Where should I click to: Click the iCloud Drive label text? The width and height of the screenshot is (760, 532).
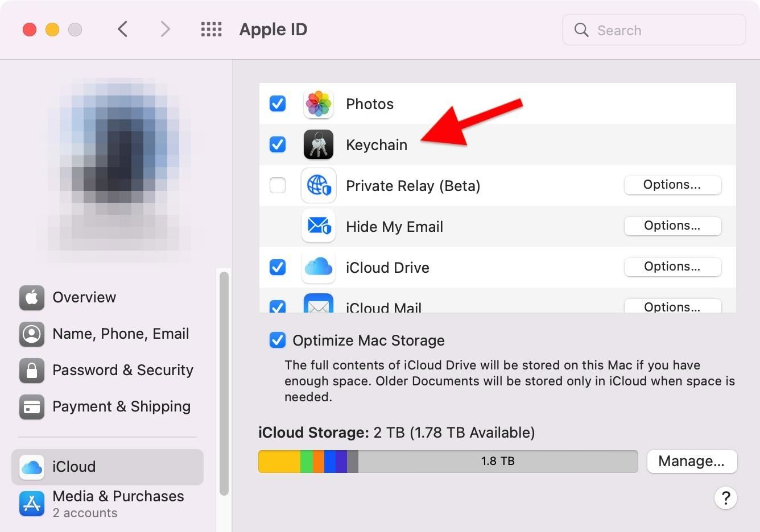[x=387, y=268]
